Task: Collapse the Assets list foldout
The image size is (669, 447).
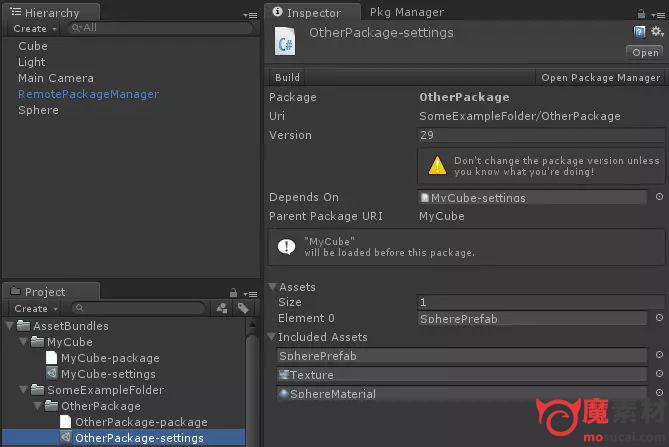Action: [272, 287]
